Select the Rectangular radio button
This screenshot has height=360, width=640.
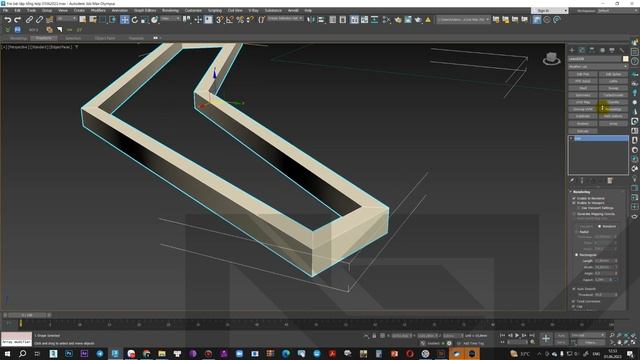point(576,255)
